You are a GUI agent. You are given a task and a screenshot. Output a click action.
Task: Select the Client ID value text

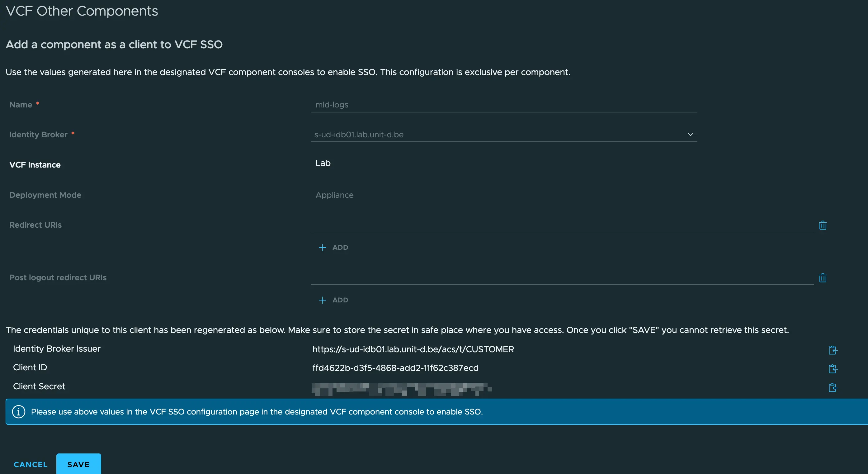[x=396, y=368]
